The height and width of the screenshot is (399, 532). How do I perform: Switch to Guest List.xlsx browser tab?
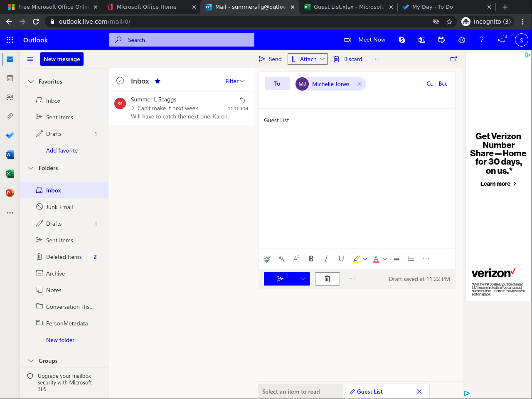348,7
